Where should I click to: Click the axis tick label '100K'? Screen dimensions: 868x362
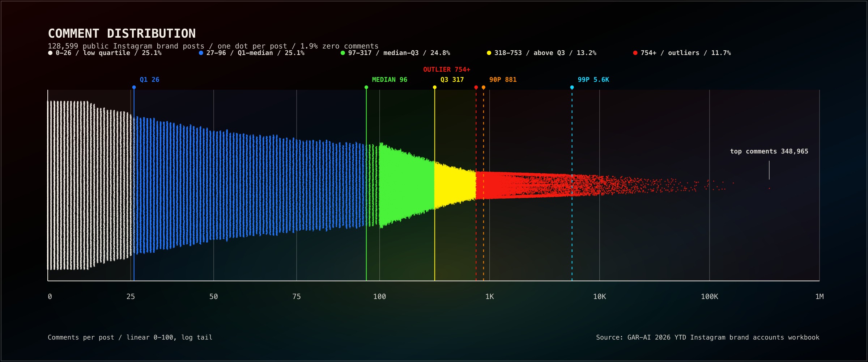[710, 297]
